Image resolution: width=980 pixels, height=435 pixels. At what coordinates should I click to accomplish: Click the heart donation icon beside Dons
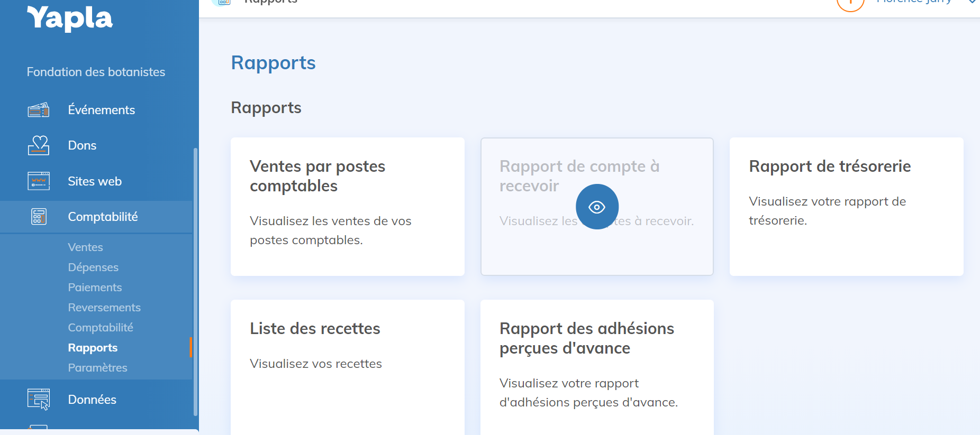[x=38, y=145]
